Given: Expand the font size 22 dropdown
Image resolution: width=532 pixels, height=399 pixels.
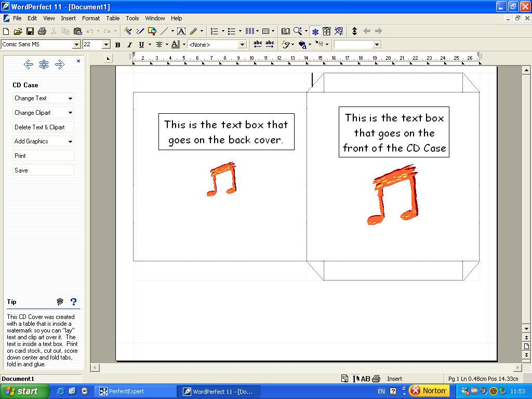Looking at the screenshot, I should click(x=106, y=45).
